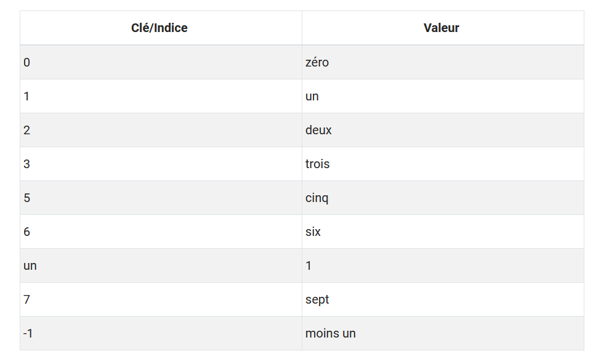609x364 pixels.
Task: Select the key cell containing 7
Action: coord(27,299)
